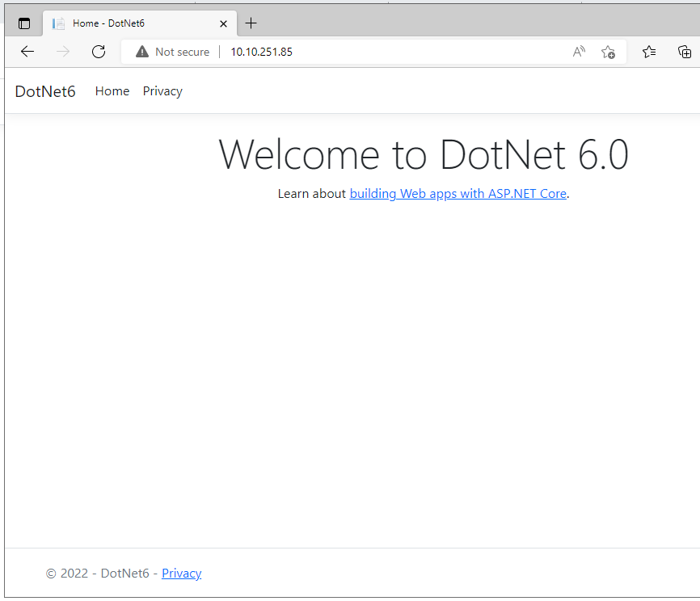Open the Collections icon

(685, 52)
